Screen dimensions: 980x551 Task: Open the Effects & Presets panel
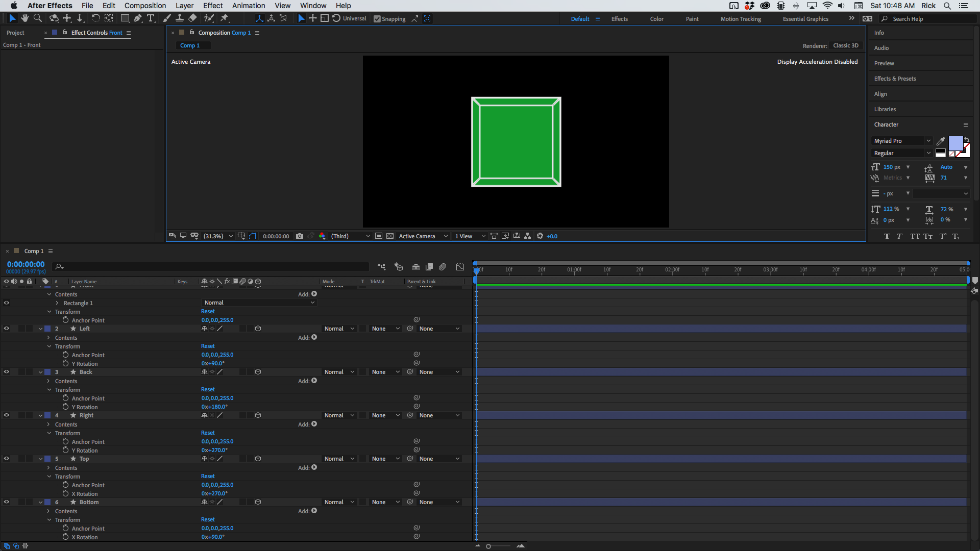tap(895, 78)
